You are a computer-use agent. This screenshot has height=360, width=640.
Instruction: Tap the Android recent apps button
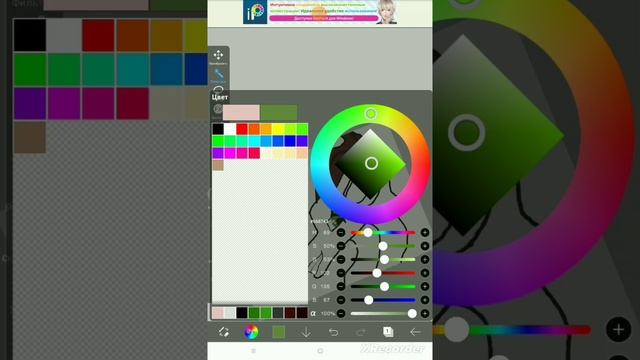(x=253, y=351)
